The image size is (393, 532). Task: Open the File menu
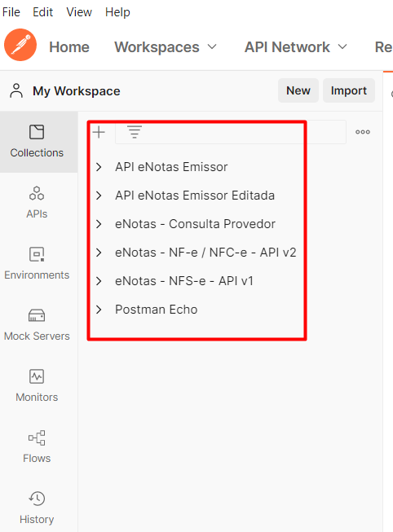click(x=11, y=12)
